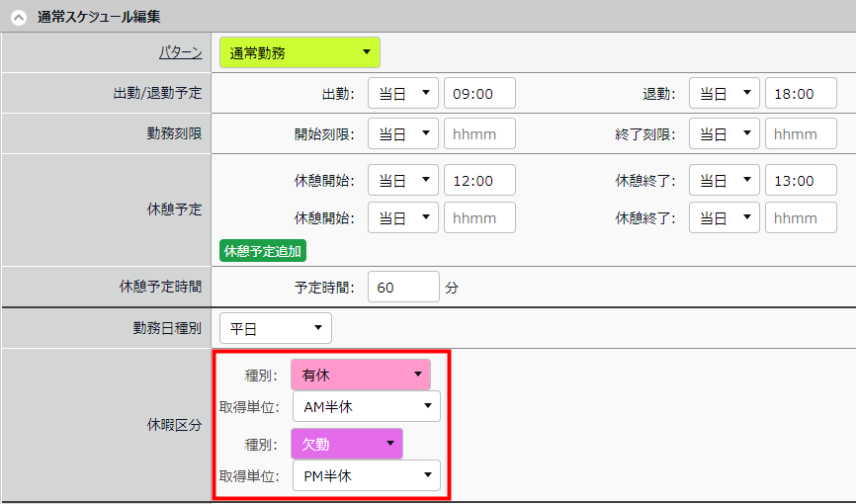Open the purple 欠勤 type dropdown
This screenshot has height=504, width=856.
tap(347, 444)
